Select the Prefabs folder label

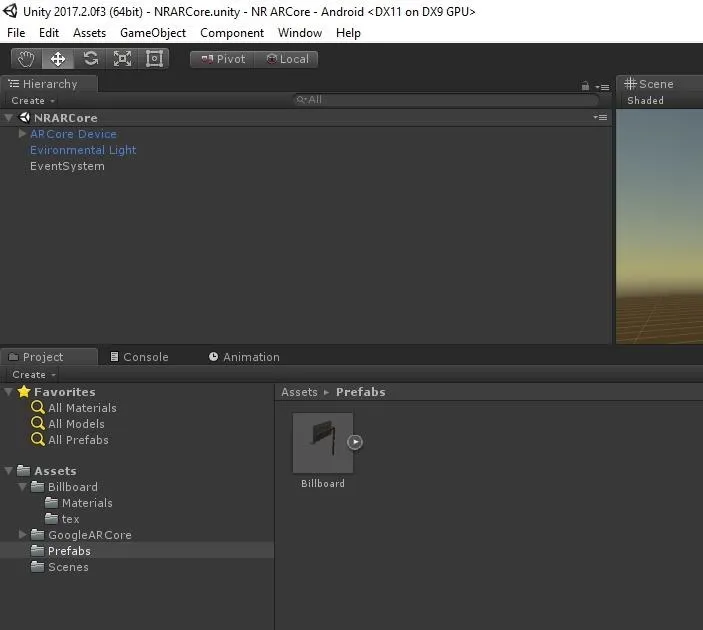tap(69, 551)
